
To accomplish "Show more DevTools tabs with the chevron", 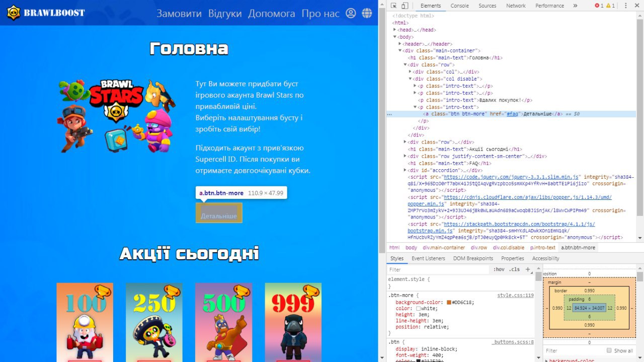I will [575, 6].
